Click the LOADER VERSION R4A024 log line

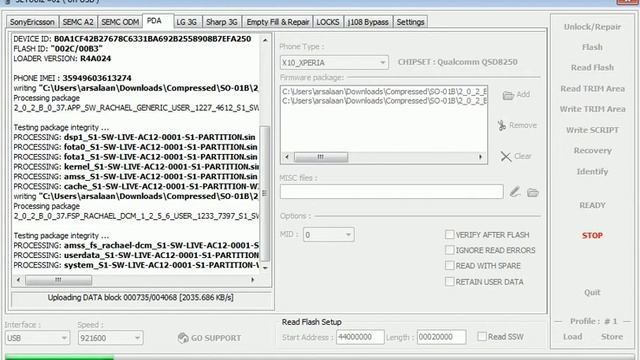(x=62, y=59)
